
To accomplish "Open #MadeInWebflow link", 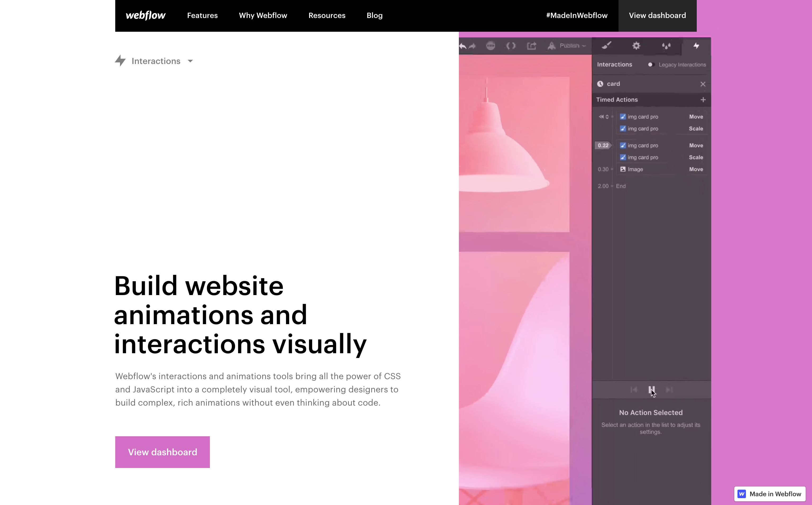I will click(x=577, y=16).
